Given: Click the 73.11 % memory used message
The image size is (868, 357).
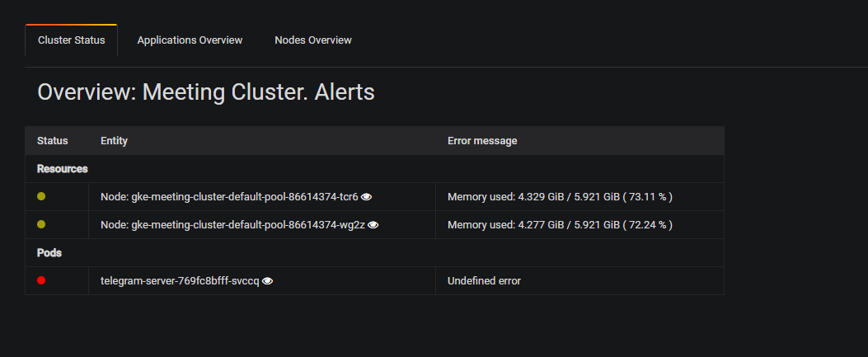Looking at the screenshot, I should [x=560, y=196].
